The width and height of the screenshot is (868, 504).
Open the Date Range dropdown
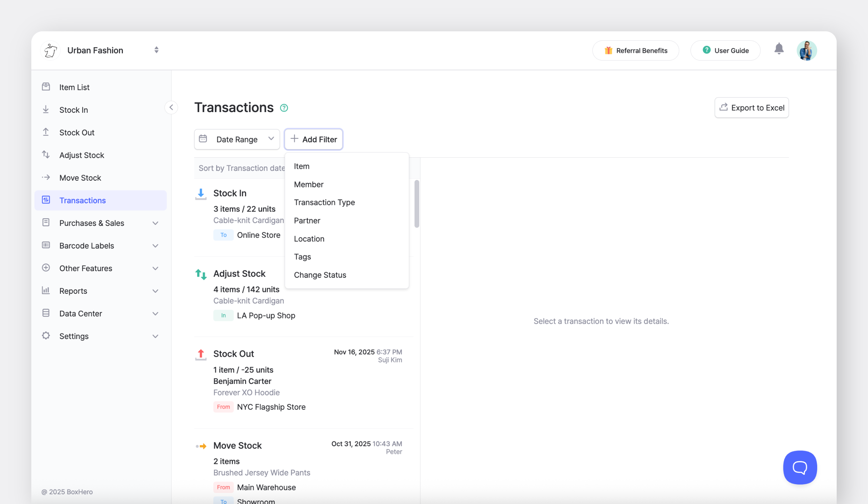click(x=237, y=139)
